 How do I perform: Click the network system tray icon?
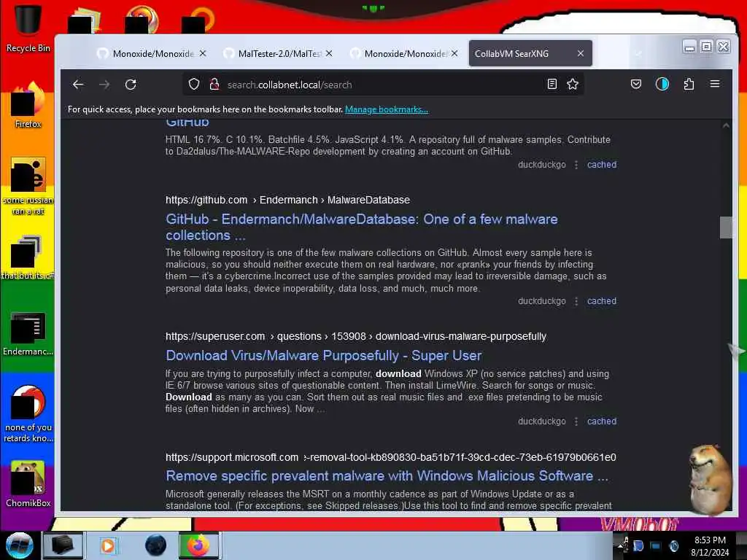point(656,545)
